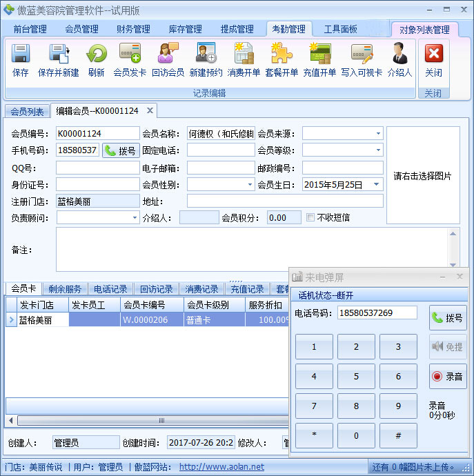
Task: Click the 来电弹屏 window title icon
Action: click(x=297, y=277)
